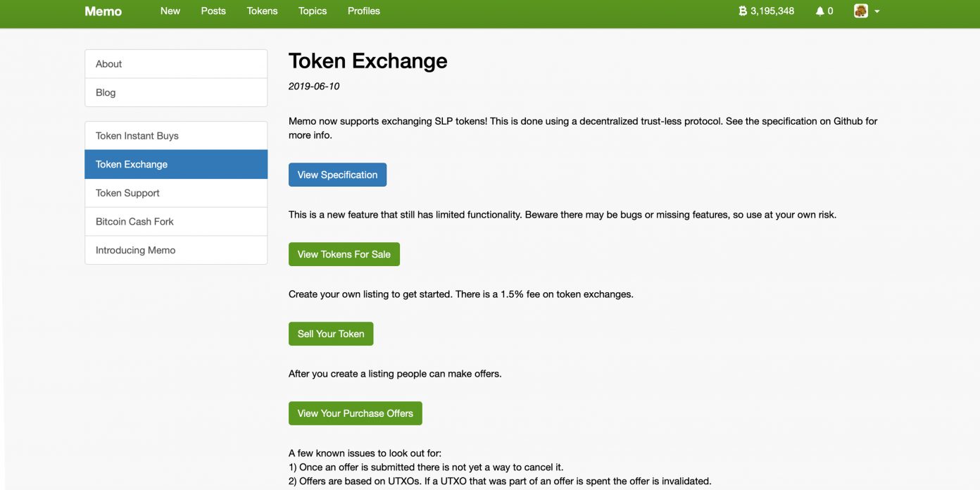Screen dimensions: 980x490
Task: Open Token Instant Buys sidebar item
Action: [x=176, y=136]
